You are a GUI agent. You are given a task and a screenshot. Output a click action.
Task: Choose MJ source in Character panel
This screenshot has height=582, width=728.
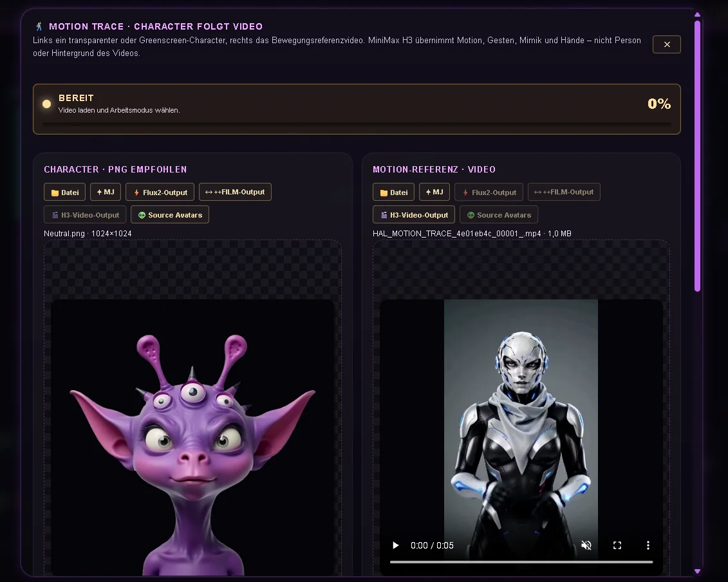(106, 192)
